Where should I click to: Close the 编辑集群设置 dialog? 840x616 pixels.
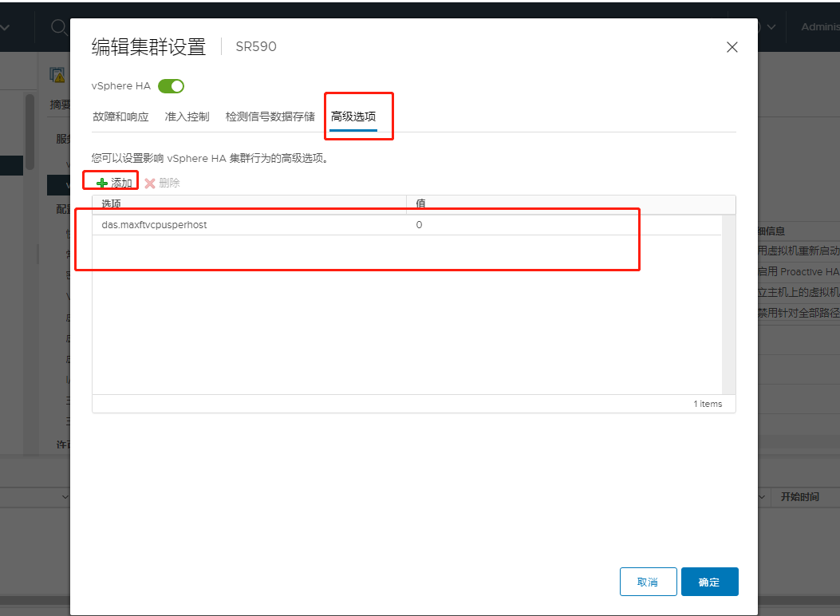[732, 47]
